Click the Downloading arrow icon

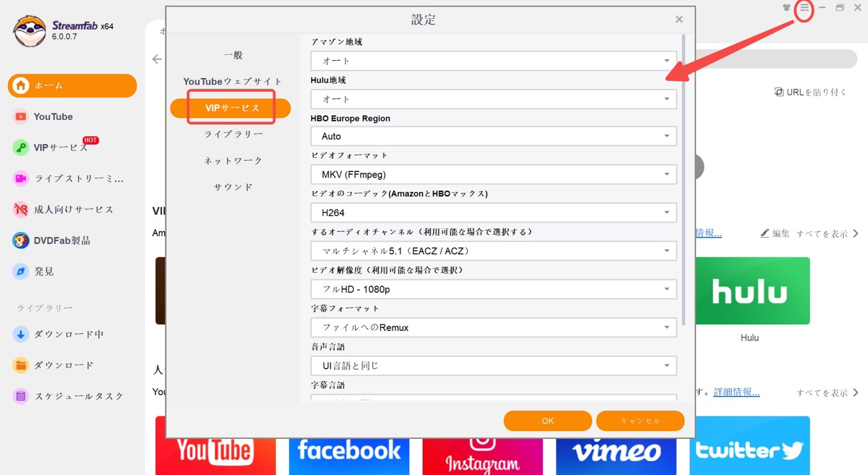pos(21,334)
